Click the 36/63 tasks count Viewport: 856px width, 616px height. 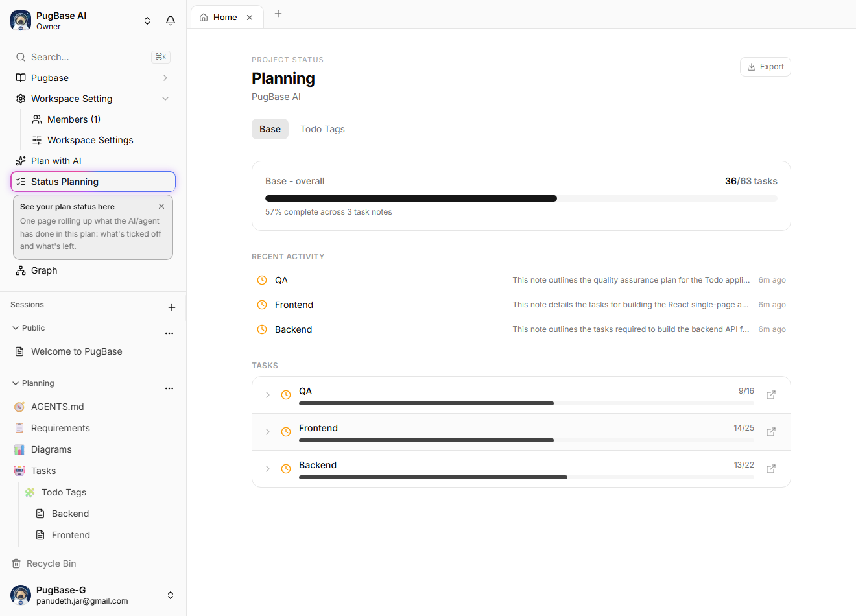[x=751, y=181]
